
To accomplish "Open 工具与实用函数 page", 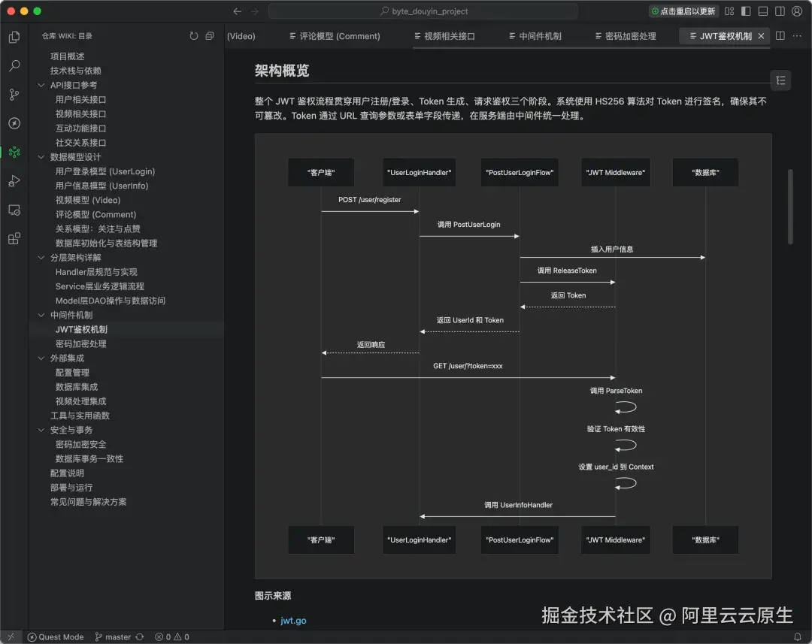I will [80, 416].
